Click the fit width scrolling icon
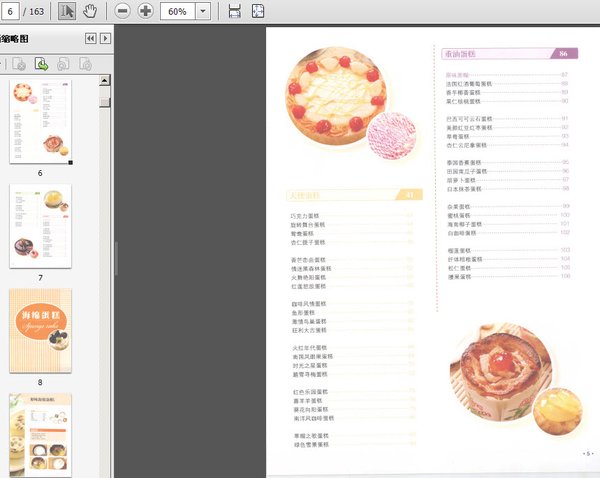 pos(235,11)
